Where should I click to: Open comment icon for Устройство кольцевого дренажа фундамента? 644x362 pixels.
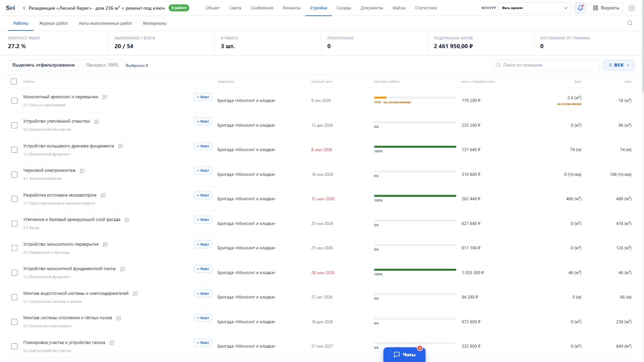coord(120,146)
